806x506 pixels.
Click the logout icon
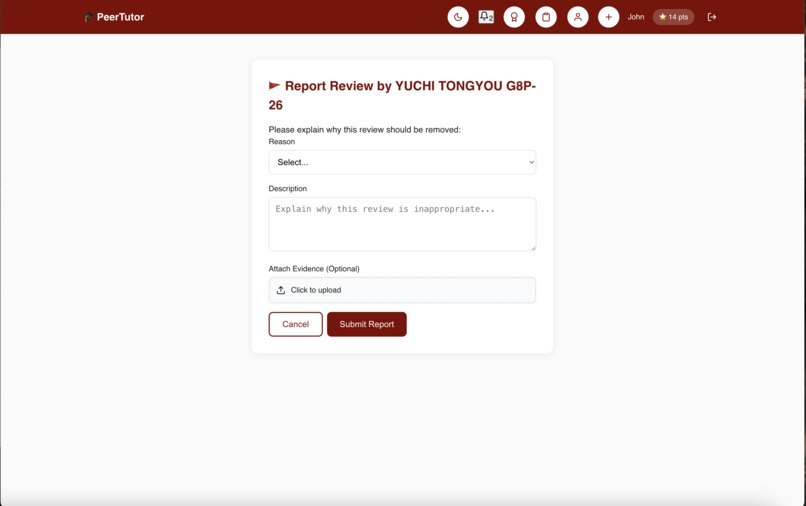click(x=712, y=17)
